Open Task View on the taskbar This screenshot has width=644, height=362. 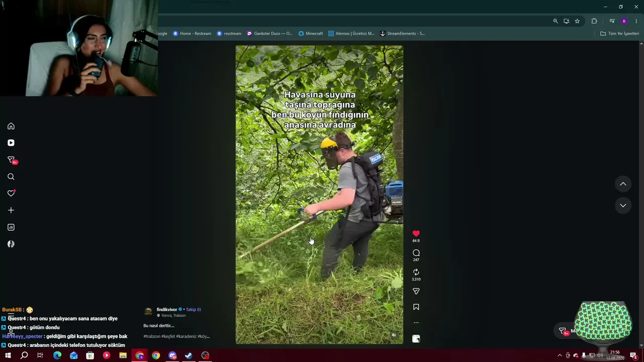(40, 355)
